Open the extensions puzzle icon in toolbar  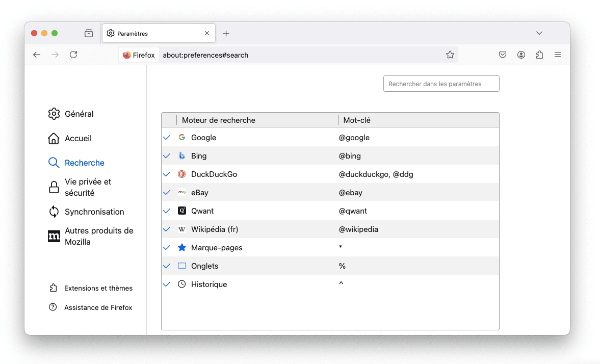539,55
